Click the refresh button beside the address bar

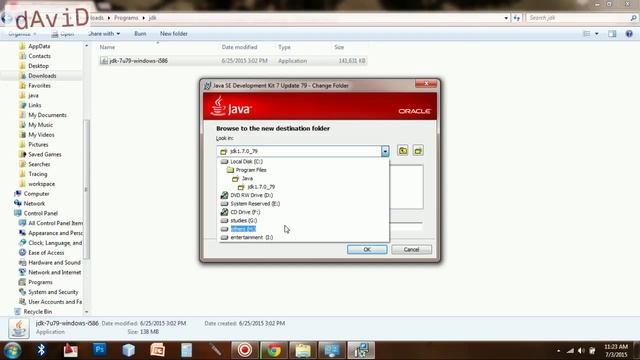517,18
